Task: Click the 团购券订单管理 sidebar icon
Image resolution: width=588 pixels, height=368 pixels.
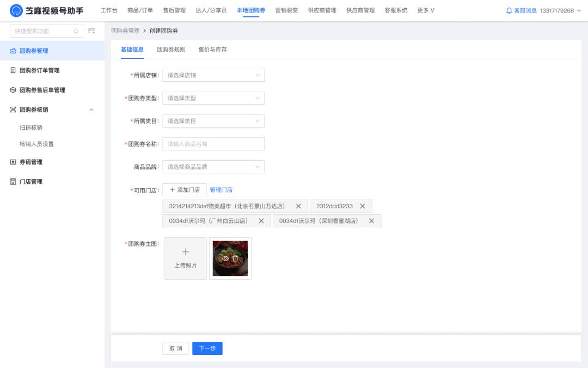Action: pyautogui.click(x=13, y=70)
